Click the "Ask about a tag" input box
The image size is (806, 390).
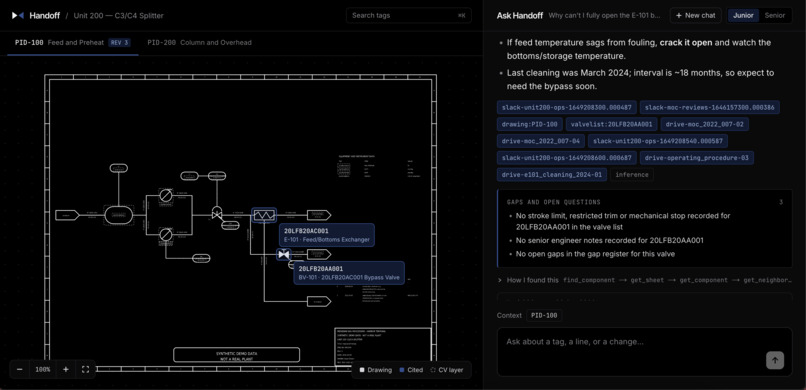[x=645, y=352]
